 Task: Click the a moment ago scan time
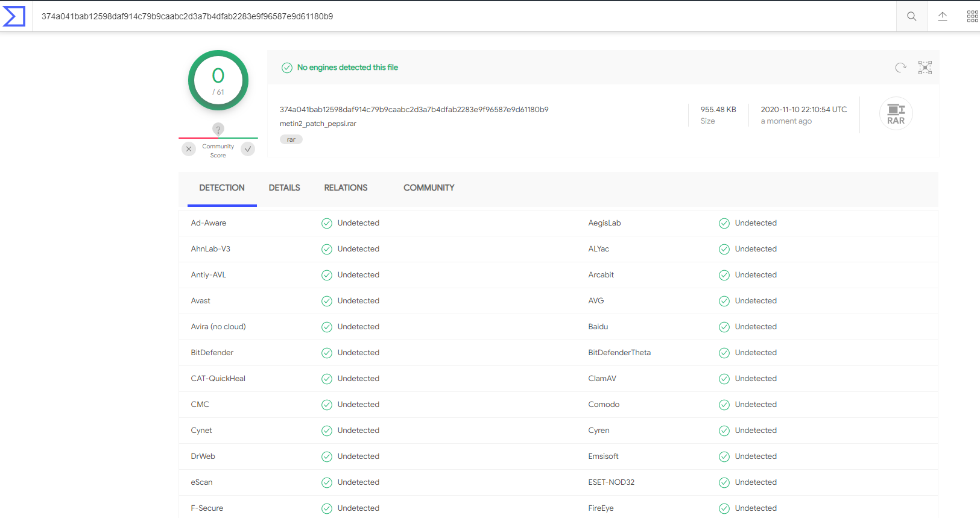786,121
